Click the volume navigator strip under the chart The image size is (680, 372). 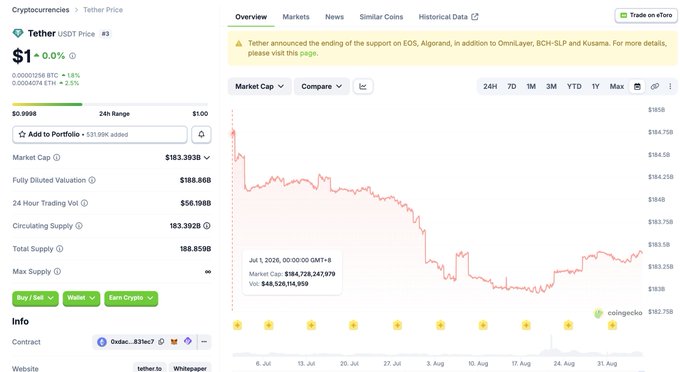coord(437,346)
